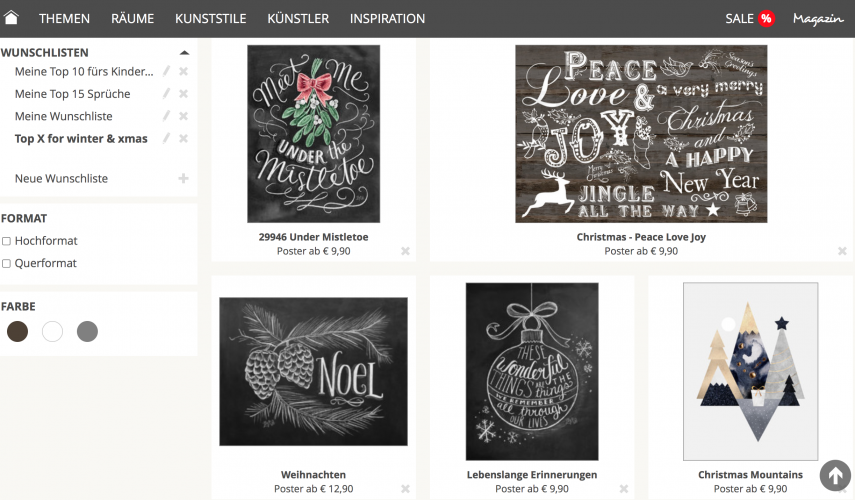Image resolution: width=855 pixels, height=500 pixels.
Task: Enable the Querformat filter
Action: point(7,263)
